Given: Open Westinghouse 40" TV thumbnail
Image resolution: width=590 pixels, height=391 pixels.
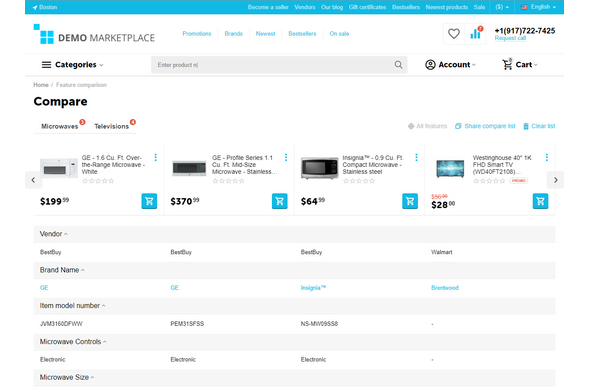Looking at the screenshot, I should 450,168.
